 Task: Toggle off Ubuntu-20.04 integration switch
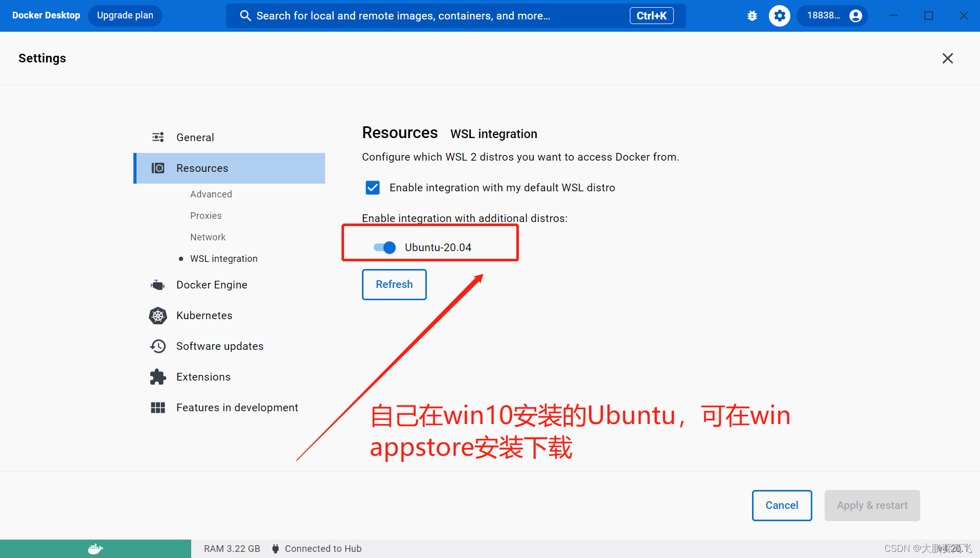click(x=384, y=248)
